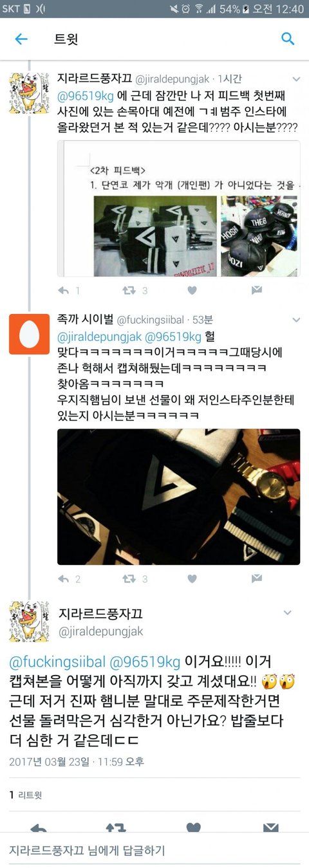Image resolution: width=309 pixels, height=868 pixels.
Task: Expand options arrow on fuckingsiibal's tweet
Action: coord(296,320)
